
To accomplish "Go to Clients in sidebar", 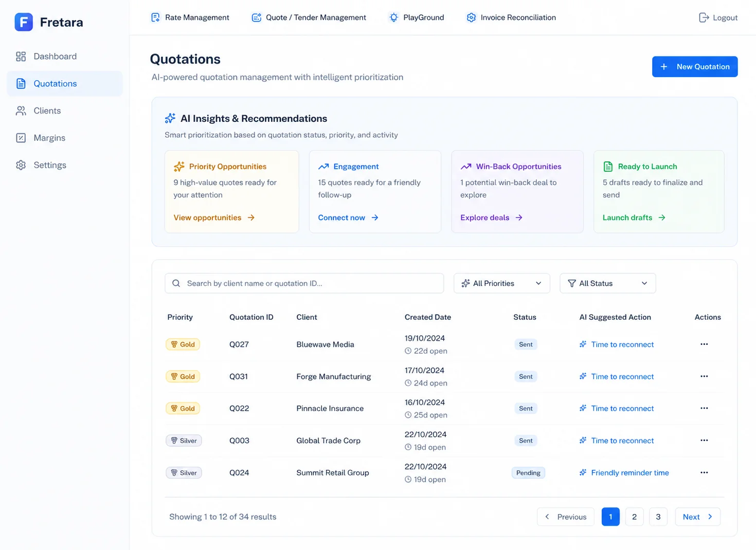I will click(x=65, y=111).
